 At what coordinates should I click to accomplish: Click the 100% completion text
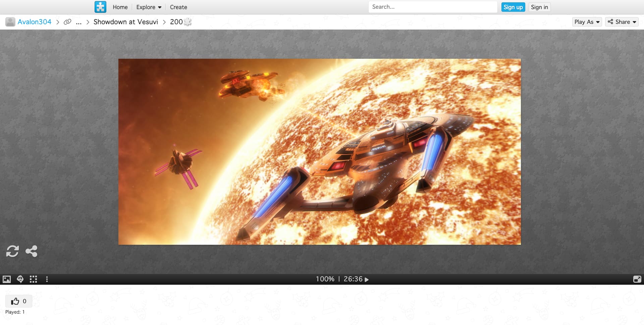[325, 279]
